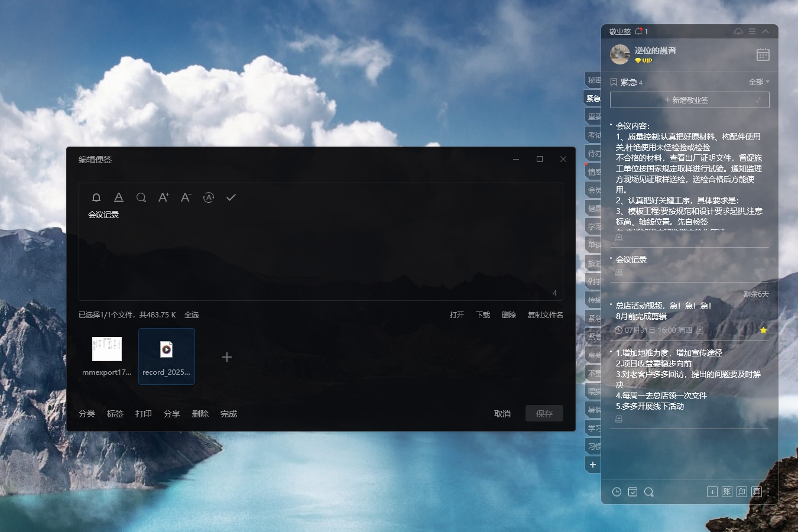
Task: Select the record_2025... audio attachment
Action: pos(167,356)
